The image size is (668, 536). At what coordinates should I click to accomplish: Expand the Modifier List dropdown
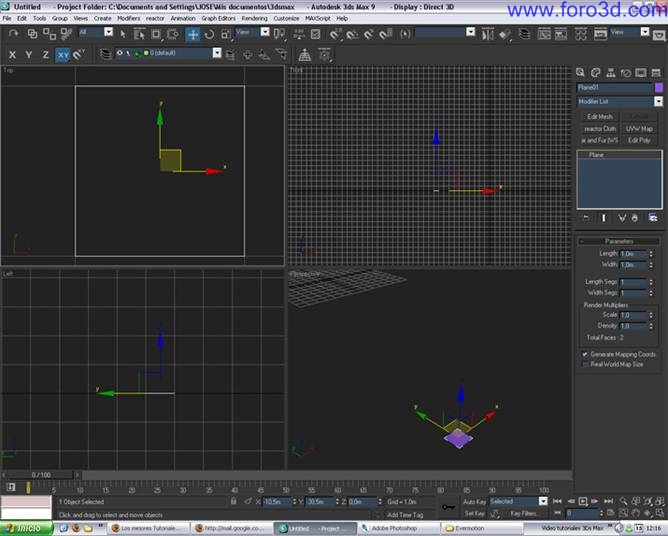(x=658, y=101)
